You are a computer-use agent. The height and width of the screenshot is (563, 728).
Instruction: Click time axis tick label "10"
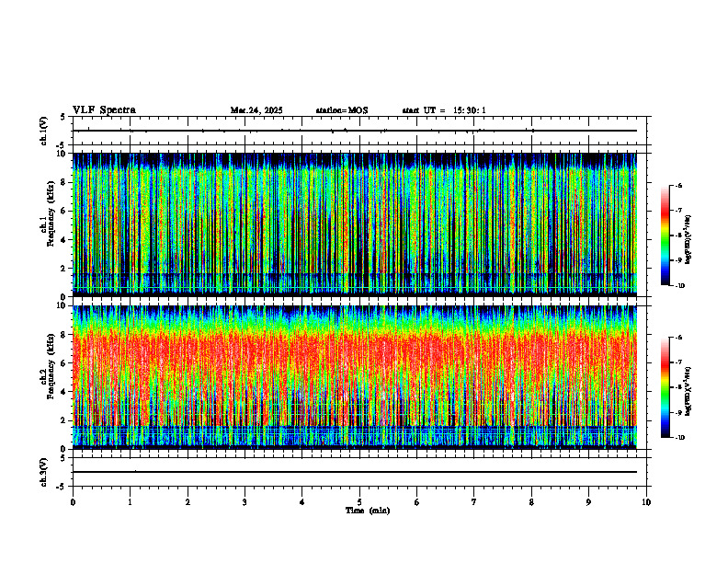[x=646, y=502]
